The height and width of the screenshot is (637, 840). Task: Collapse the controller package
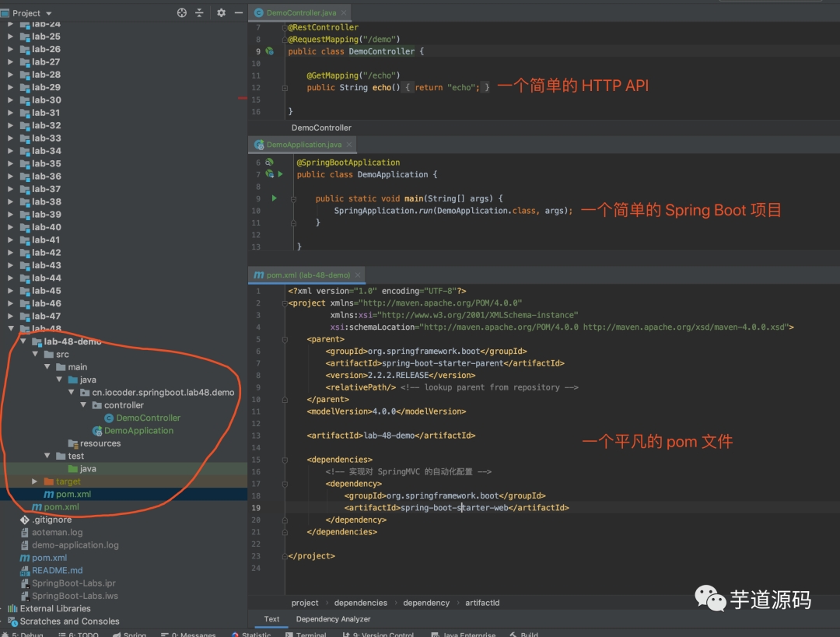pyautogui.click(x=84, y=405)
